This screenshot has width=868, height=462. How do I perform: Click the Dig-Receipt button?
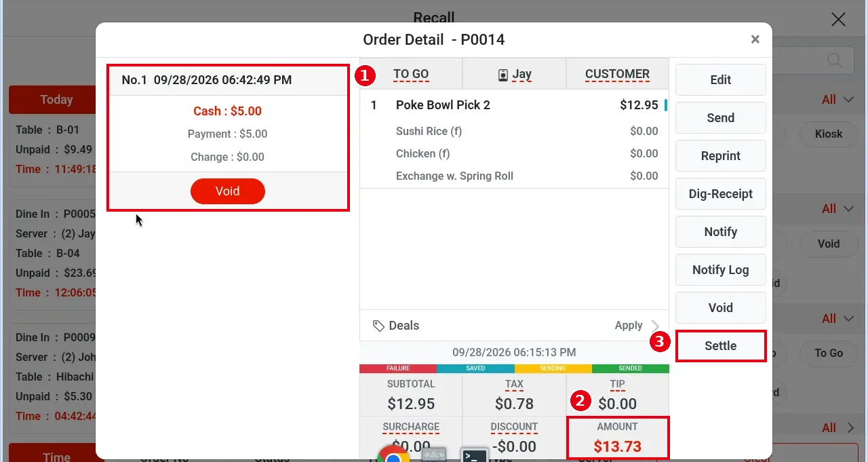pos(721,194)
